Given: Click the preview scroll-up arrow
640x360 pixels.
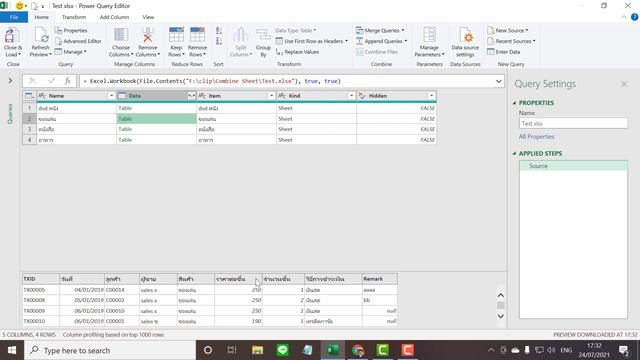Looking at the screenshot, I should pos(501,295).
